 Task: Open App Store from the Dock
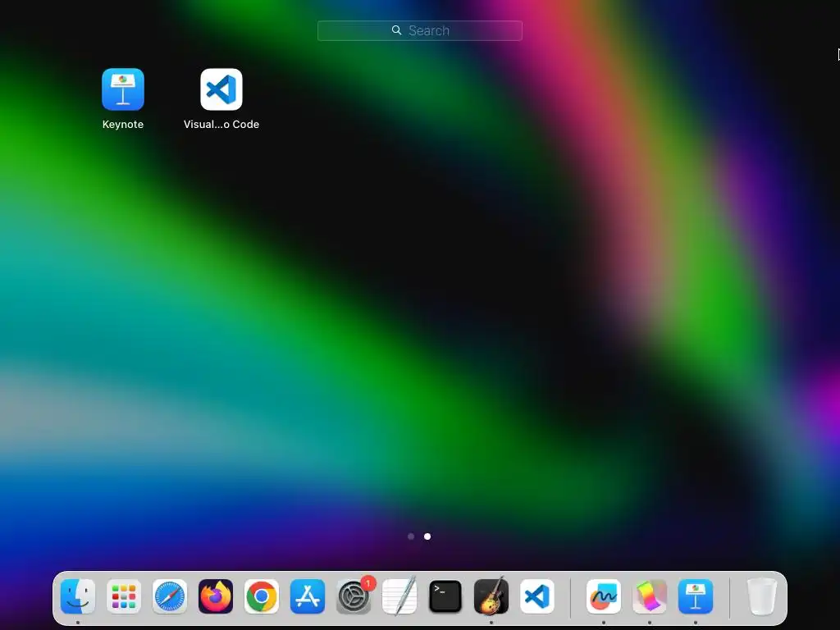(x=308, y=596)
